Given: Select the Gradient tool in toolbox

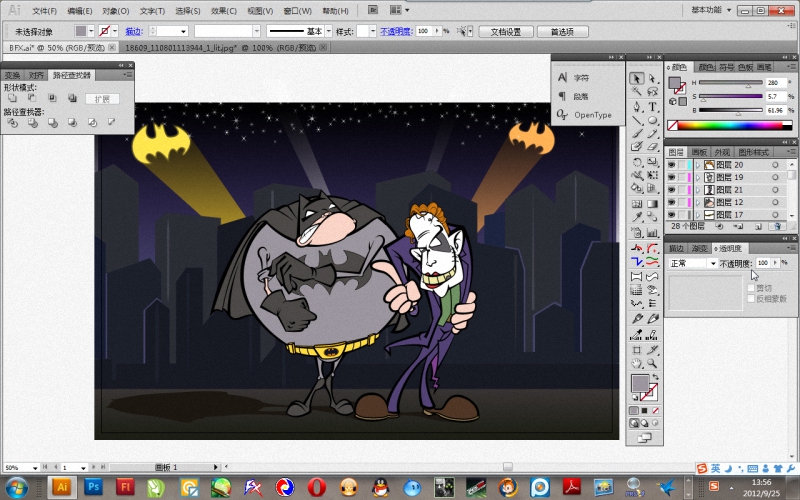Looking at the screenshot, I should (652, 204).
